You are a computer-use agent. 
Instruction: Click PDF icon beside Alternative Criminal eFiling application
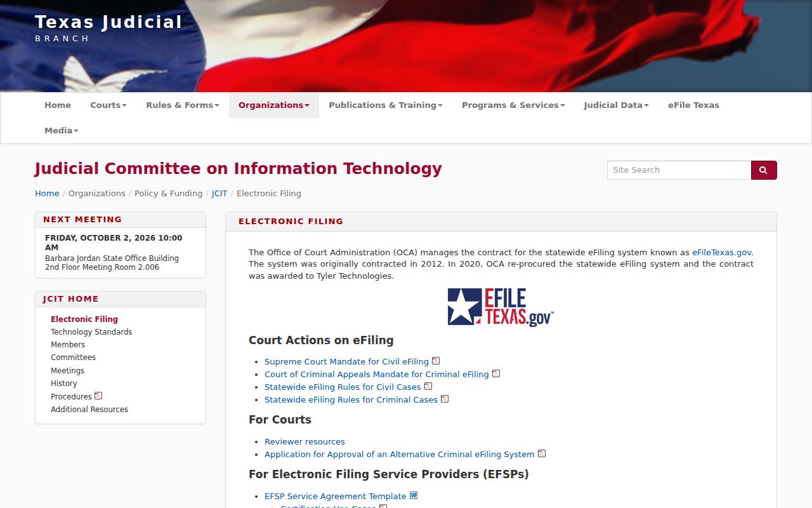click(x=542, y=453)
